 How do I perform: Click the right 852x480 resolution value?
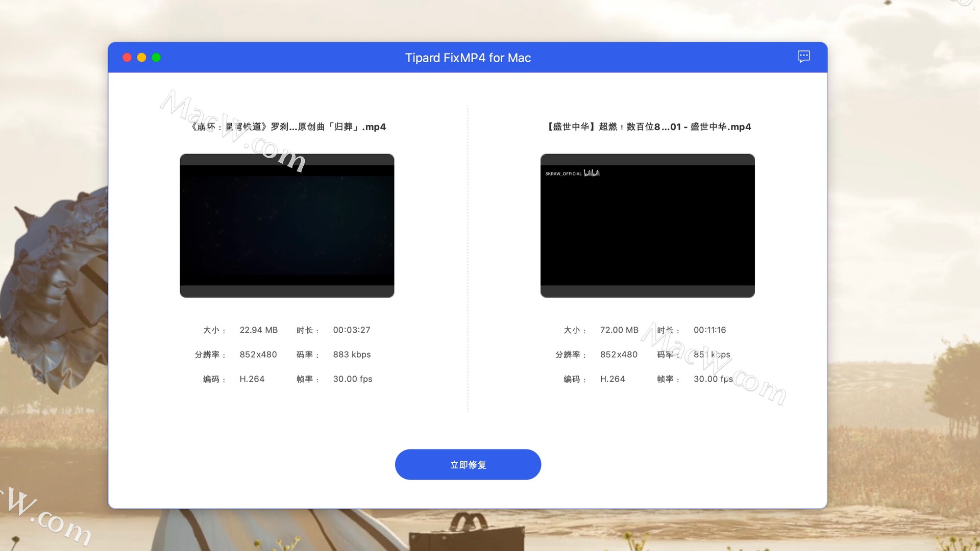pyautogui.click(x=619, y=355)
